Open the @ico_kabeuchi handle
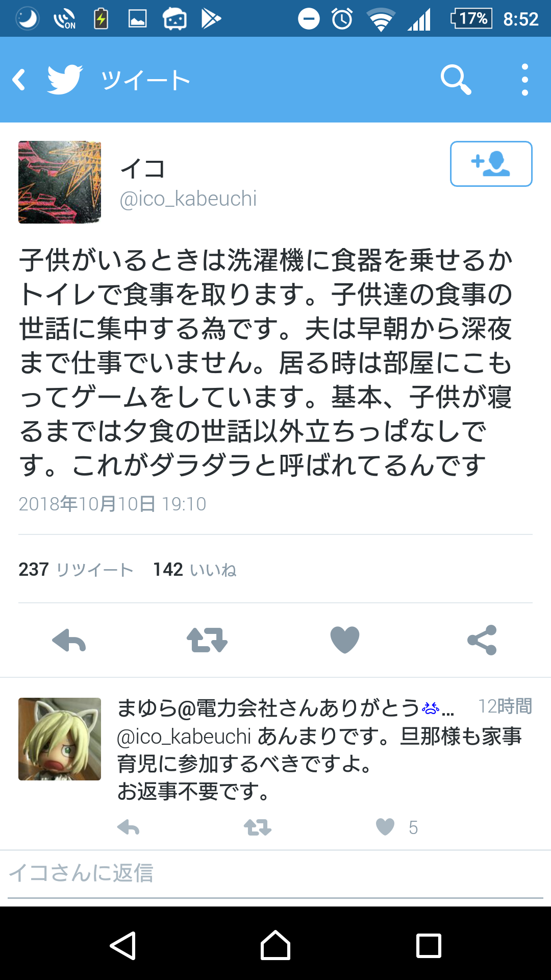 point(188,199)
